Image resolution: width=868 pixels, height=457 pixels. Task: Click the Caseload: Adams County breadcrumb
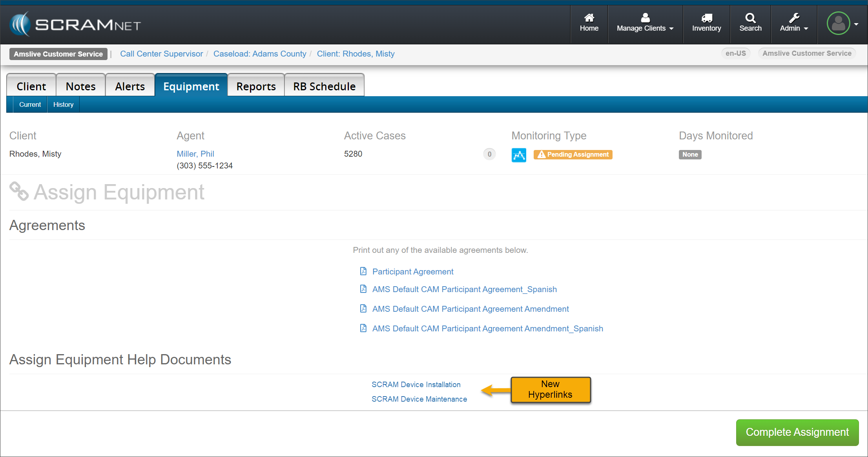click(259, 54)
